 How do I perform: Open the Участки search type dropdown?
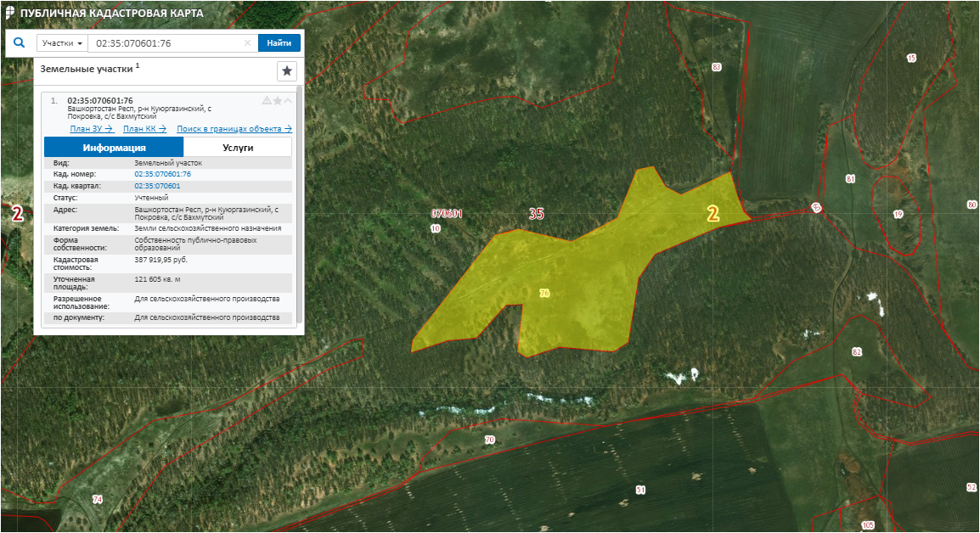click(62, 43)
